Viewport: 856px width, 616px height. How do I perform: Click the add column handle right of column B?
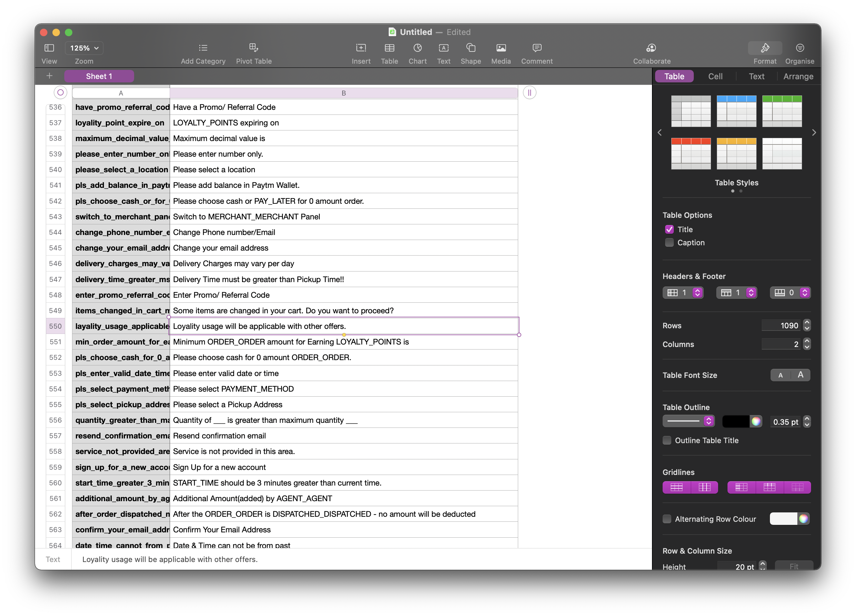pos(529,92)
